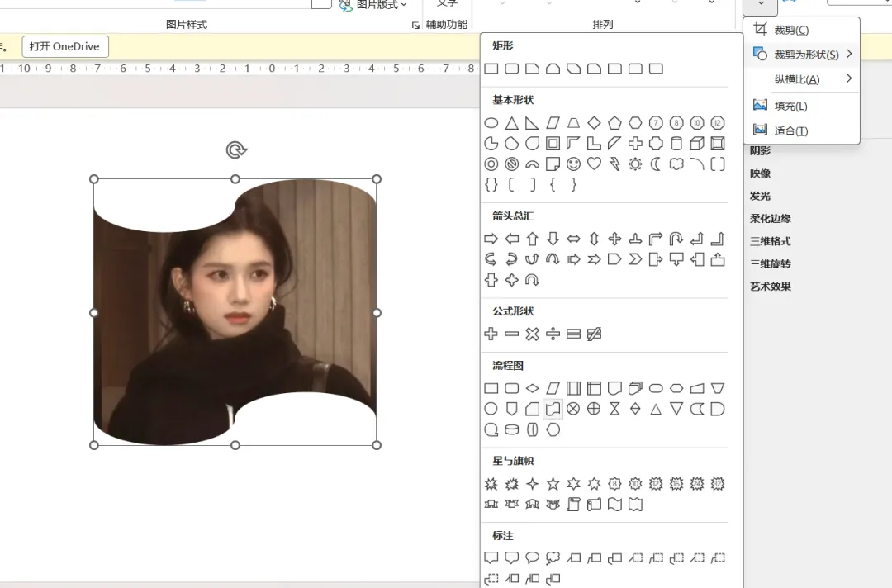Open the 图片版式 picture layout dropdown
Screen dimensions: 892x588
click(x=373, y=5)
